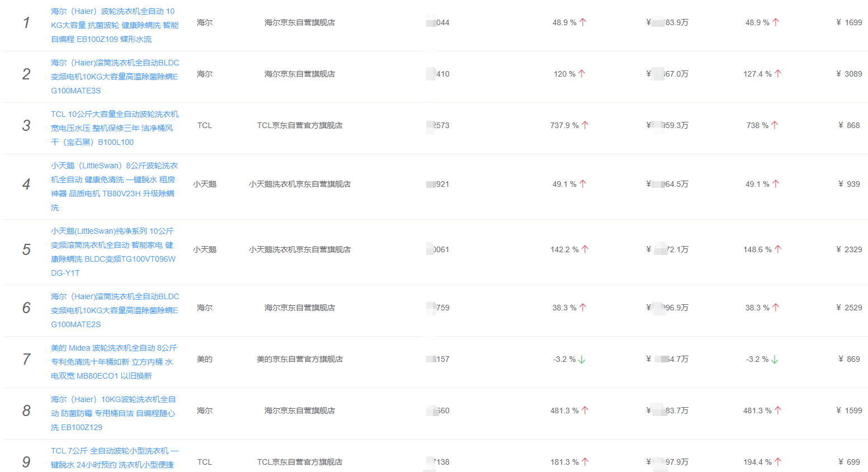This screenshot has height=472, width=868.
Task: Click the up arrow beside 194.4 %
Action: tap(778, 462)
